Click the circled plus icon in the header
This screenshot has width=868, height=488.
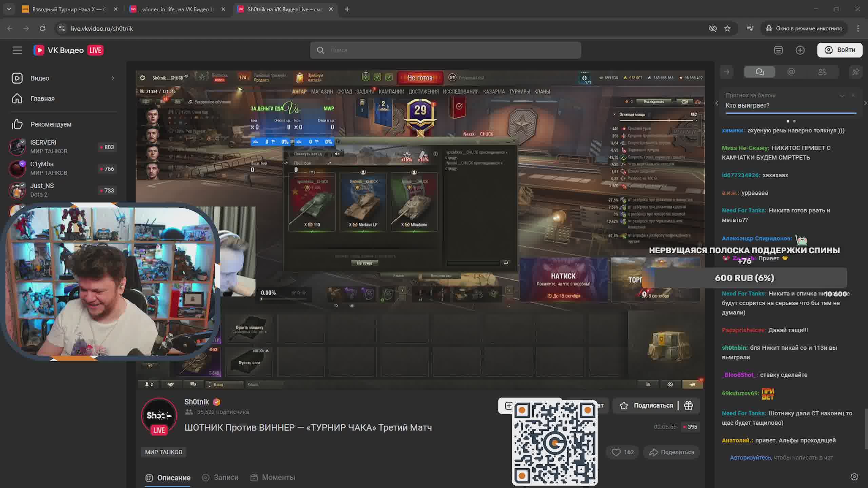click(800, 50)
